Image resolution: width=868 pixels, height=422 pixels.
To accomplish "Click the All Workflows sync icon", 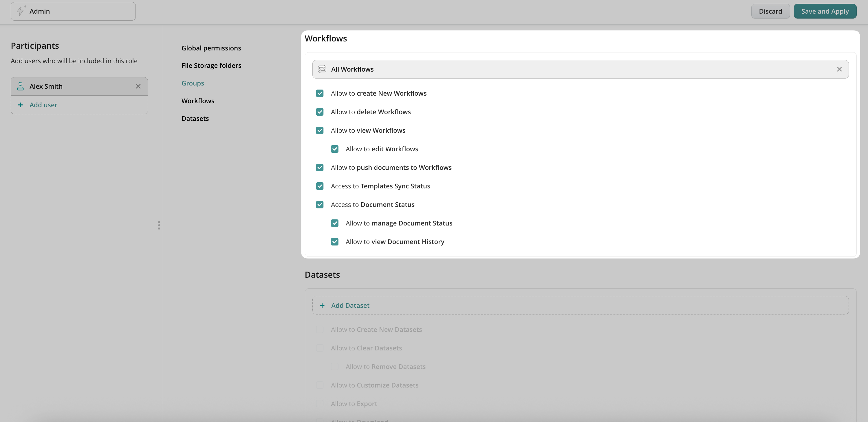I will (x=322, y=69).
